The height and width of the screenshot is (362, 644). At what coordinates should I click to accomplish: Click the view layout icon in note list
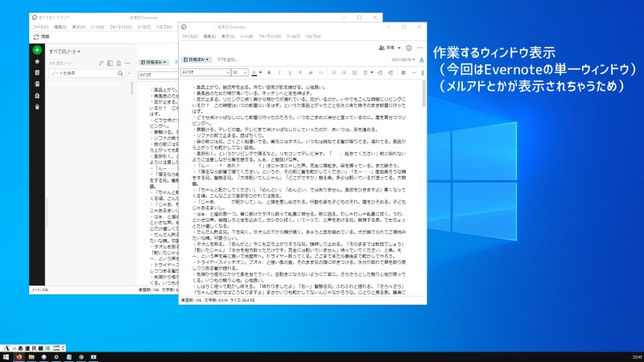click(x=109, y=64)
